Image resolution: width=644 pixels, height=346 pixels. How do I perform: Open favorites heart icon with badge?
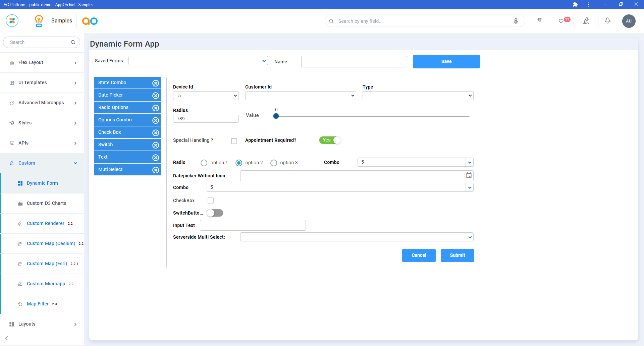[561, 21]
